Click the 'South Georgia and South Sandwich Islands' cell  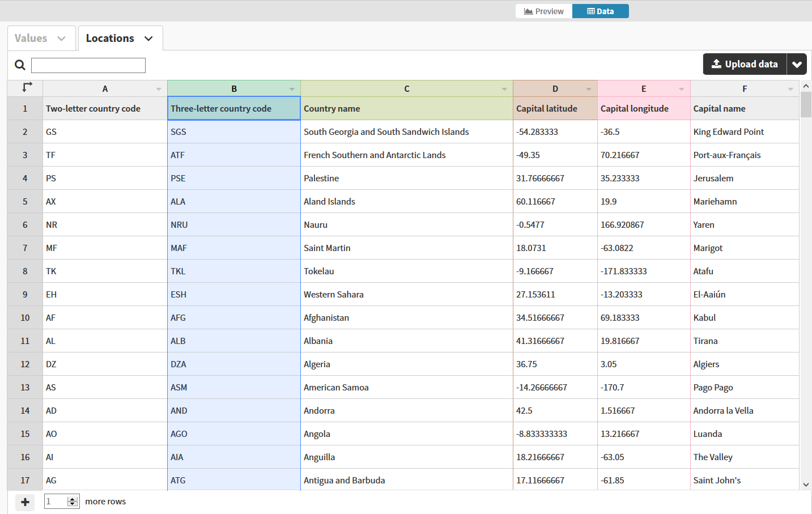407,131
